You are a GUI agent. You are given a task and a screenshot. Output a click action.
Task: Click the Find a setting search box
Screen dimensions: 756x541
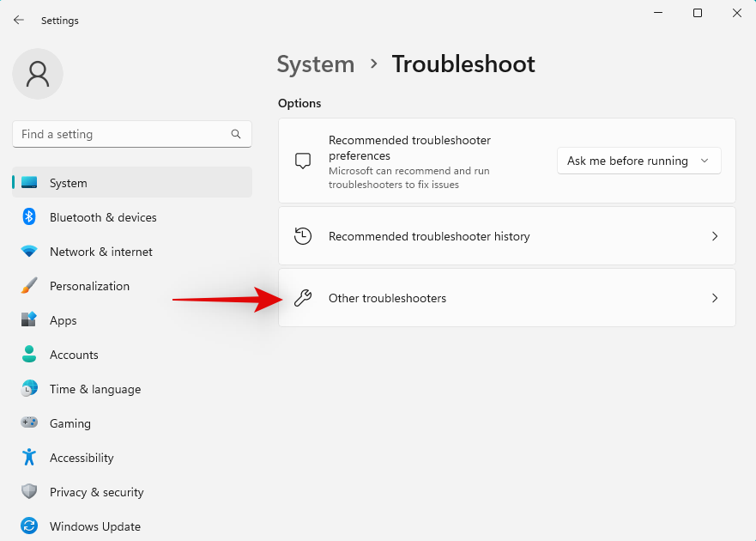[x=131, y=134]
